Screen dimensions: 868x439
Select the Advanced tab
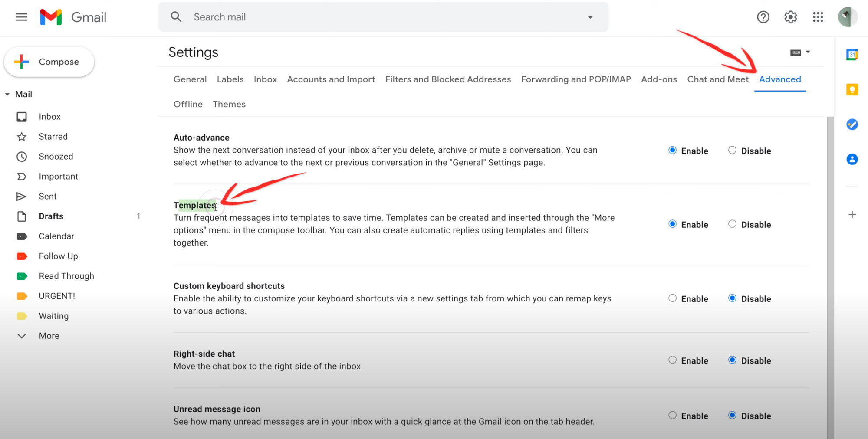click(780, 79)
